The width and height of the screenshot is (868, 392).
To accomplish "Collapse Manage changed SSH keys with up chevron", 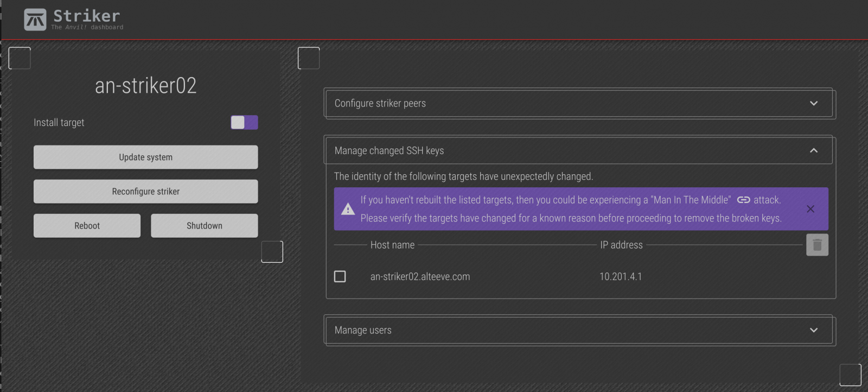I will coord(813,150).
